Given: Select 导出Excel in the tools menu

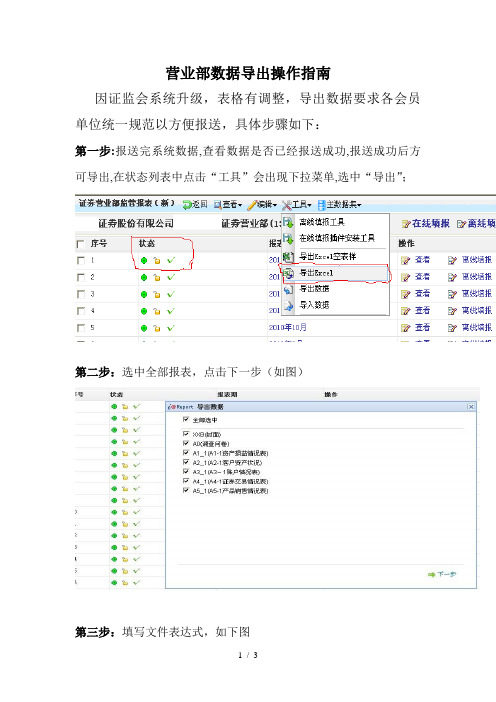Looking at the screenshot, I should [x=316, y=273].
